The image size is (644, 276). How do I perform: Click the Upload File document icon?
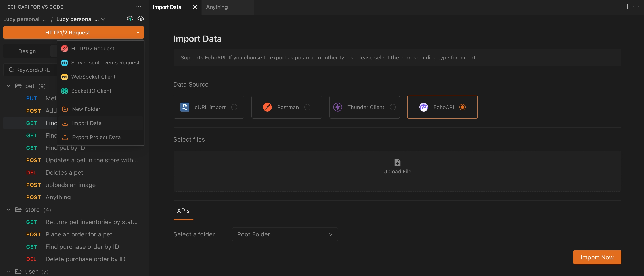397,163
